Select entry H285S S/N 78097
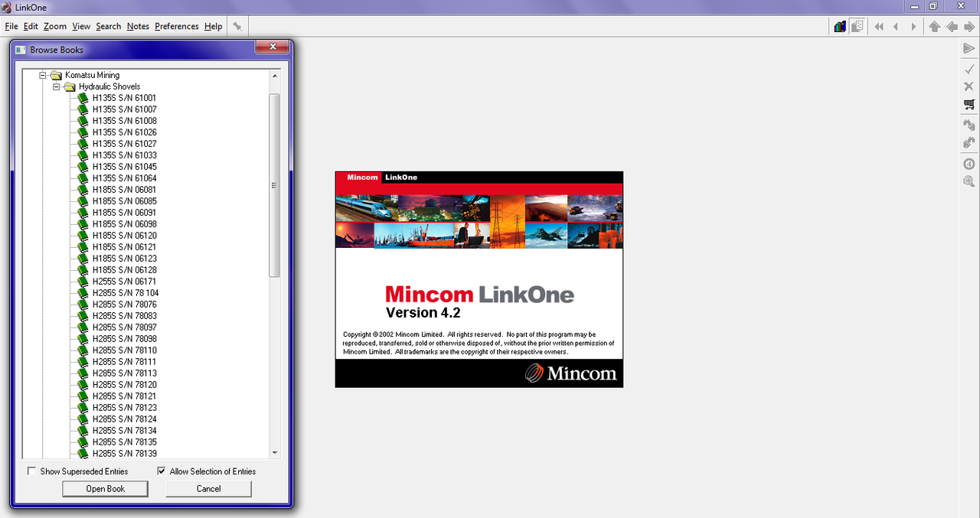Image resolution: width=980 pixels, height=518 pixels. tap(124, 327)
